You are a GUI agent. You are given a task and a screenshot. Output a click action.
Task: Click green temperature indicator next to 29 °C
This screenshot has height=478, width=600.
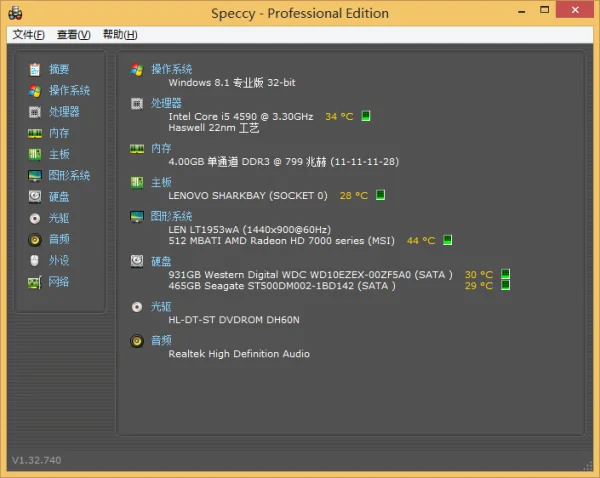pos(505,285)
